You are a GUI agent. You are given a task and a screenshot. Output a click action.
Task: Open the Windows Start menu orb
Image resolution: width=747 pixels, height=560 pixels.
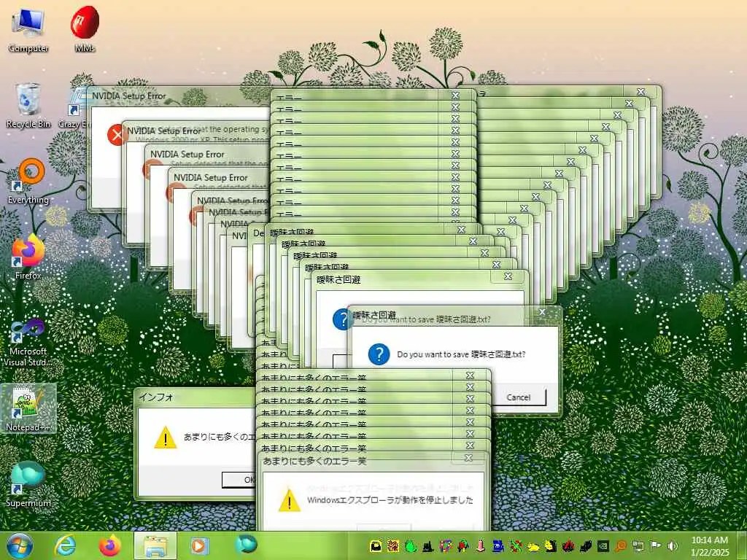(20, 545)
